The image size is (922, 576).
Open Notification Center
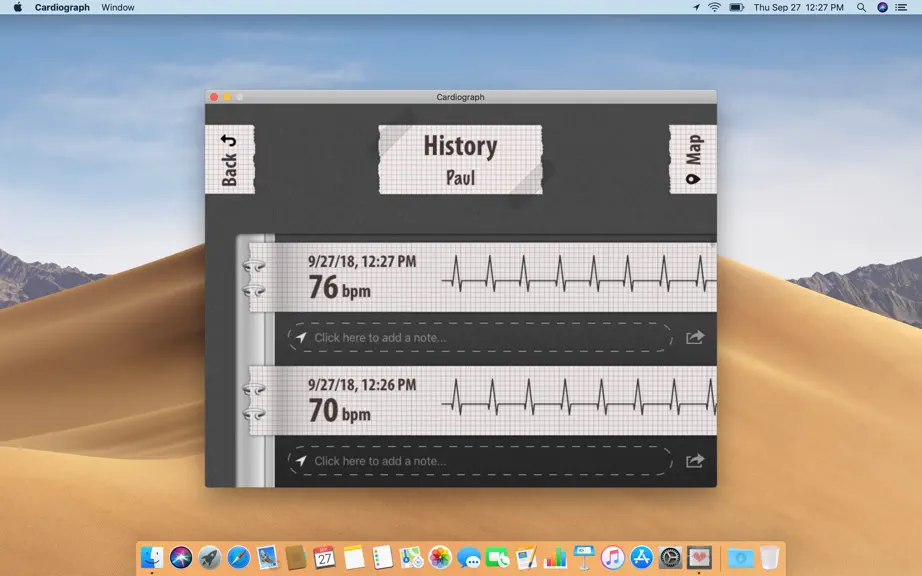point(901,7)
